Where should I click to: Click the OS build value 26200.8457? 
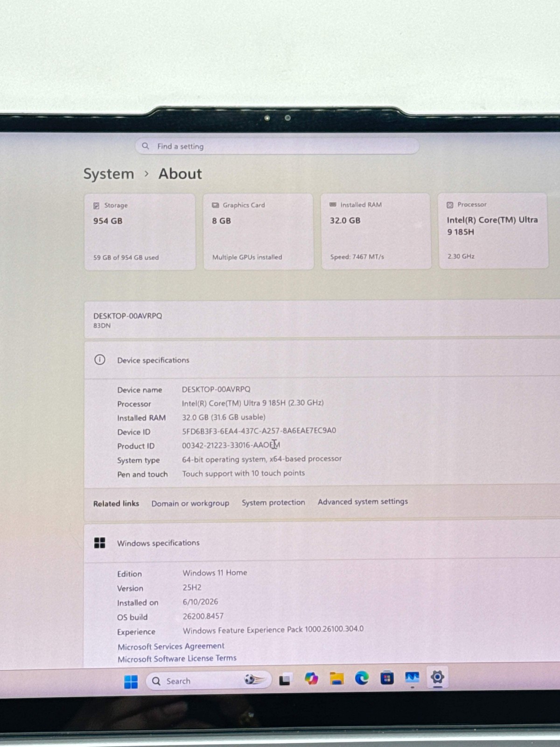point(203,616)
